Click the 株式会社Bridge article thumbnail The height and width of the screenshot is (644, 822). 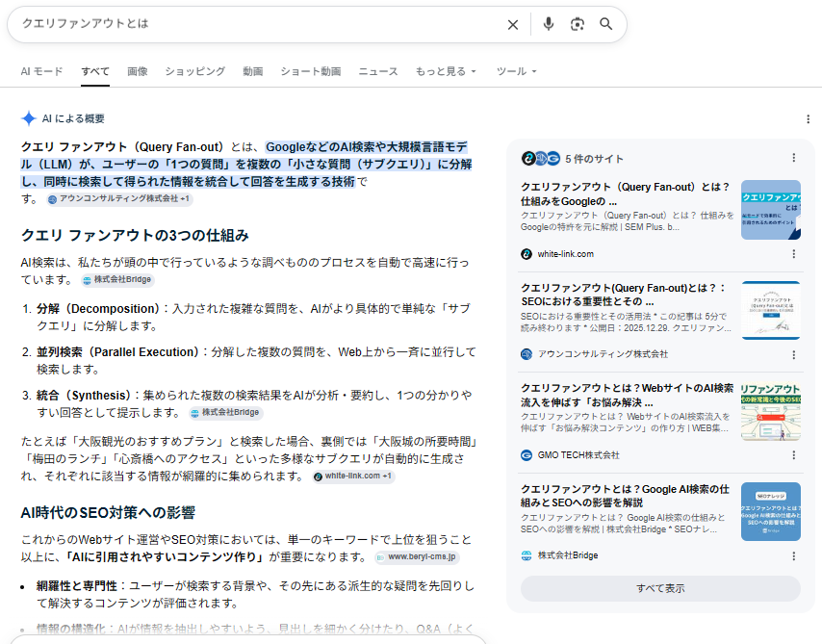coord(771,511)
